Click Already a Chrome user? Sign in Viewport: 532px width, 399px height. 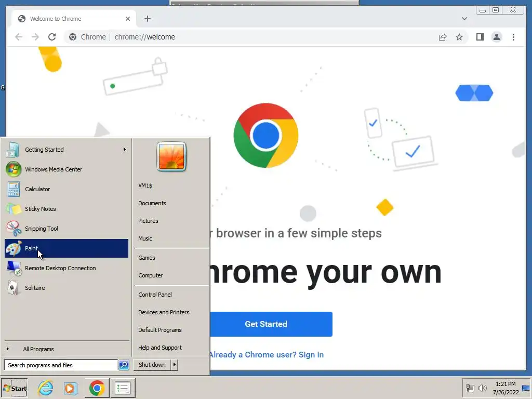click(267, 354)
